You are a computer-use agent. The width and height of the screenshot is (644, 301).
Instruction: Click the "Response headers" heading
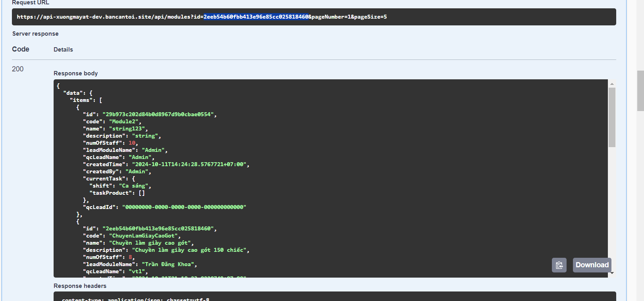pyautogui.click(x=80, y=286)
